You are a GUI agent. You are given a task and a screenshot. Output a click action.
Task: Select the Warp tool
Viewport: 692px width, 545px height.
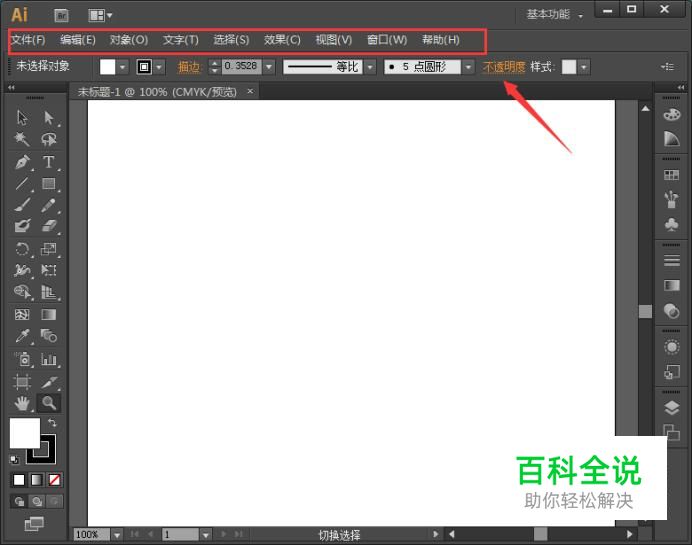point(22,270)
